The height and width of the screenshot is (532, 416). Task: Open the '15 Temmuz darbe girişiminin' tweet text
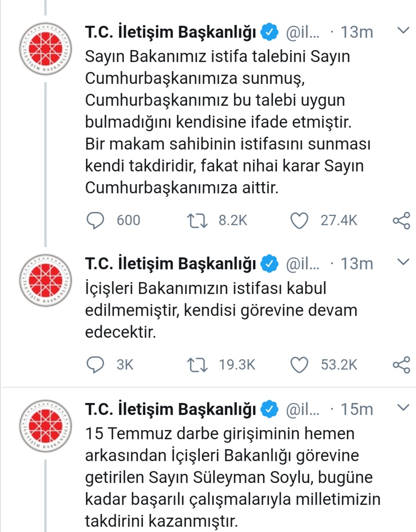pos(231,477)
